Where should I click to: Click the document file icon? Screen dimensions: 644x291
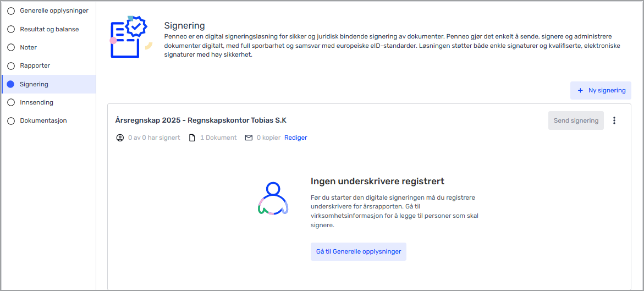[192, 138]
